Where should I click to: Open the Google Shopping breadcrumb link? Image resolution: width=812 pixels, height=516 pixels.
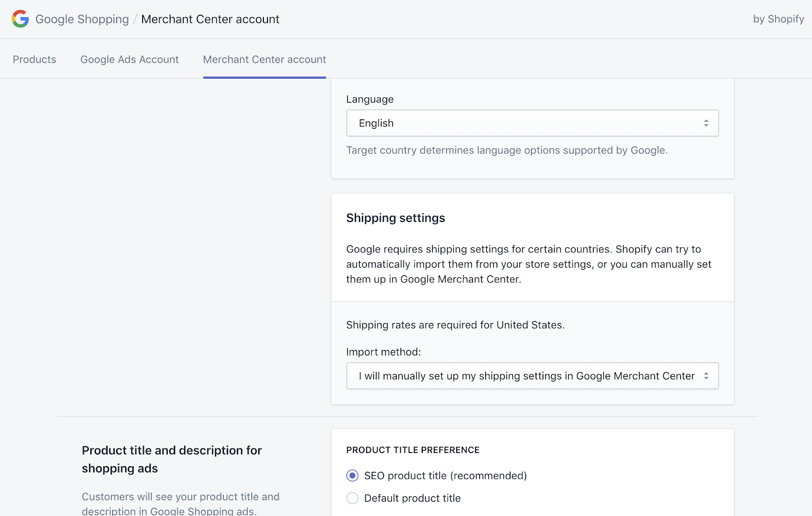pyautogui.click(x=82, y=19)
